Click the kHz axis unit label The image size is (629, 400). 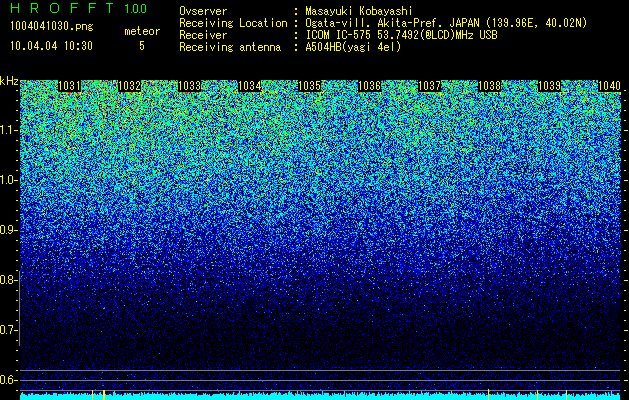pyautogui.click(x=9, y=81)
